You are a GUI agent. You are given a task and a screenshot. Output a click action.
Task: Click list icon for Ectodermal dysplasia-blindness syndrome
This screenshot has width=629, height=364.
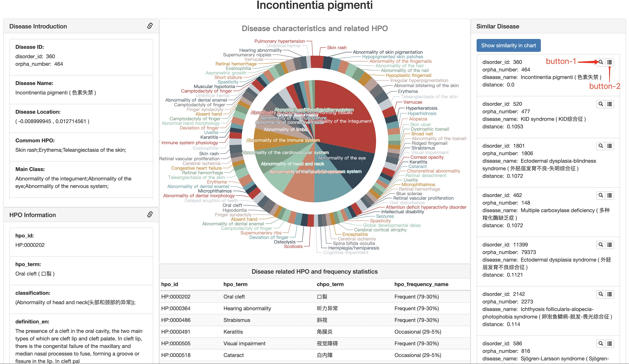coord(610,146)
